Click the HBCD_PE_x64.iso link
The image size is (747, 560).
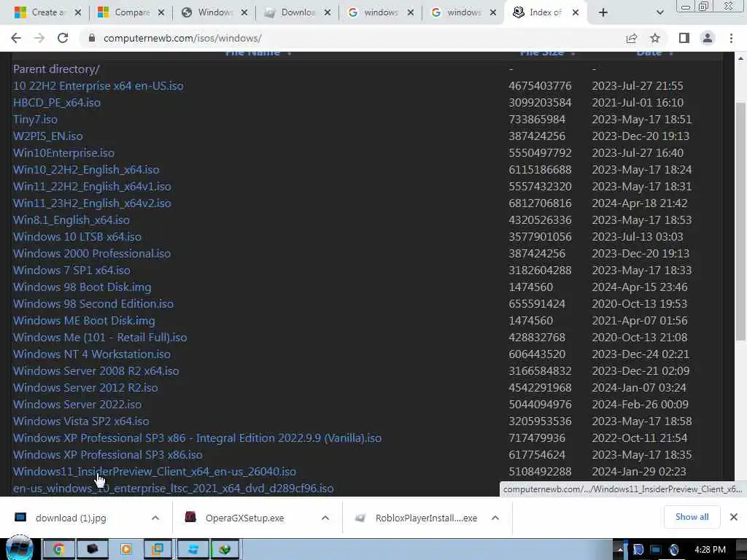pyautogui.click(x=57, y=102)
